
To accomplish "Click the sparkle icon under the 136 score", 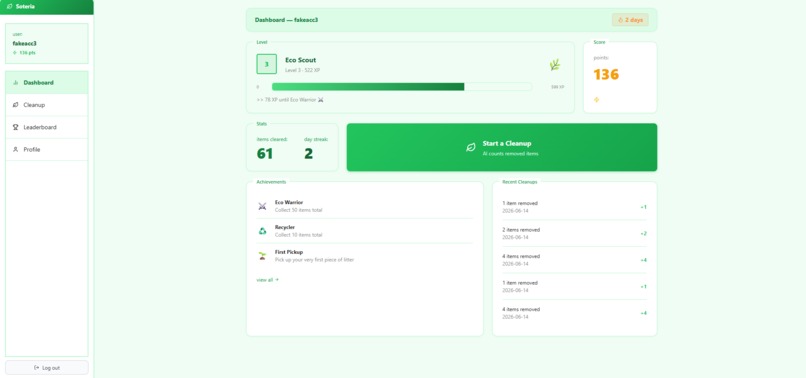I will pos(596,100).
